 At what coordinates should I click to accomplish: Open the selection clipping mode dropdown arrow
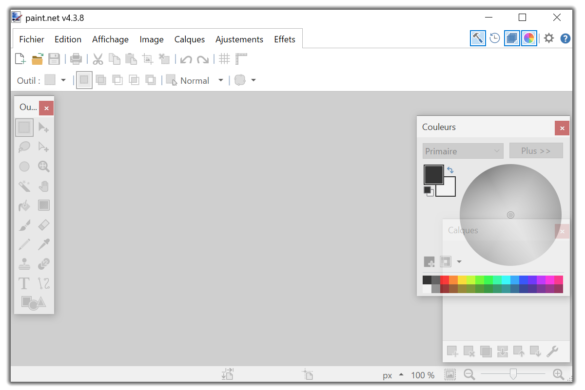click(253, 80)
